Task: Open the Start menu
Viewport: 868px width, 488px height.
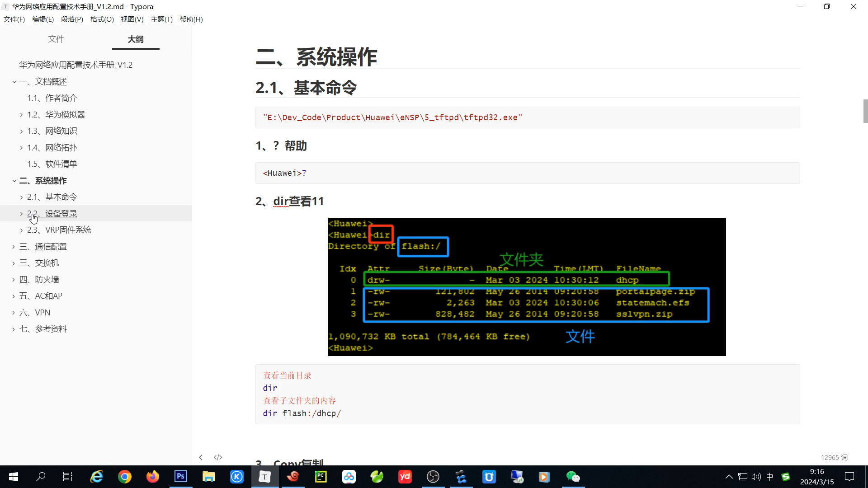Action: coord(13,477)
